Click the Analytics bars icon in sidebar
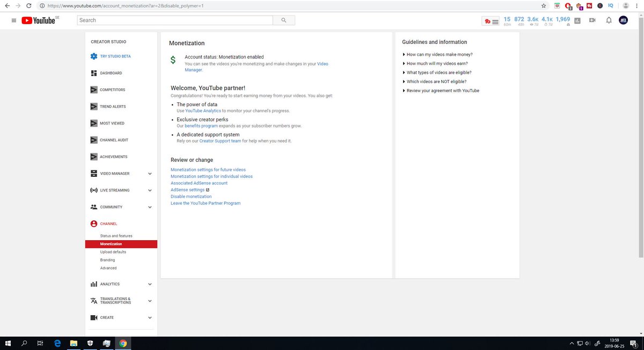This screenshot has width=644, height=350. [94, 284]
